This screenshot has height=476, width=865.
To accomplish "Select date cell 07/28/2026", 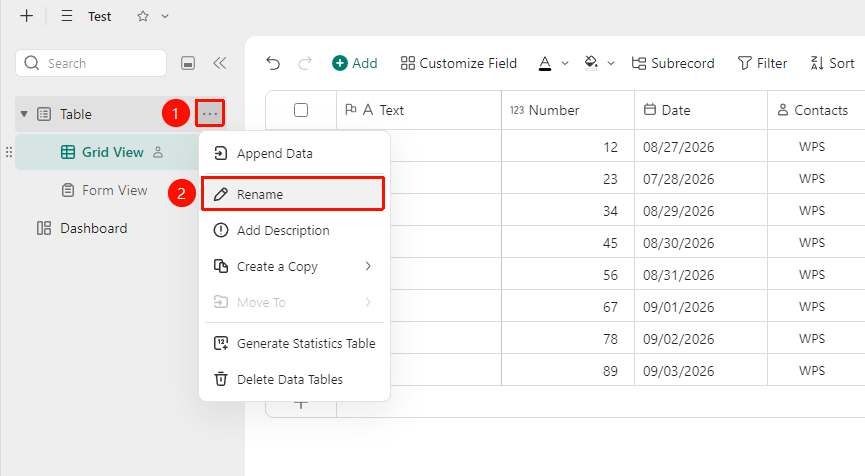I will [x=701, y=179].
